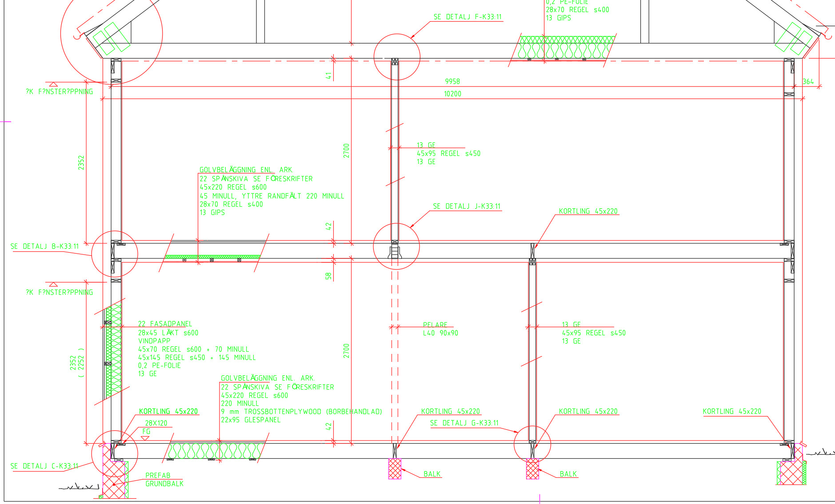Click the 28X120 label near FG
835x504 pixels.
pyautogui.click(x=156, y=423)
